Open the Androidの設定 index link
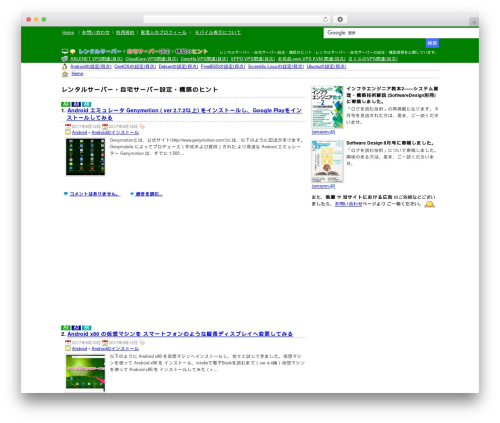This screenshot has width=500, height=423. (91, 66)
